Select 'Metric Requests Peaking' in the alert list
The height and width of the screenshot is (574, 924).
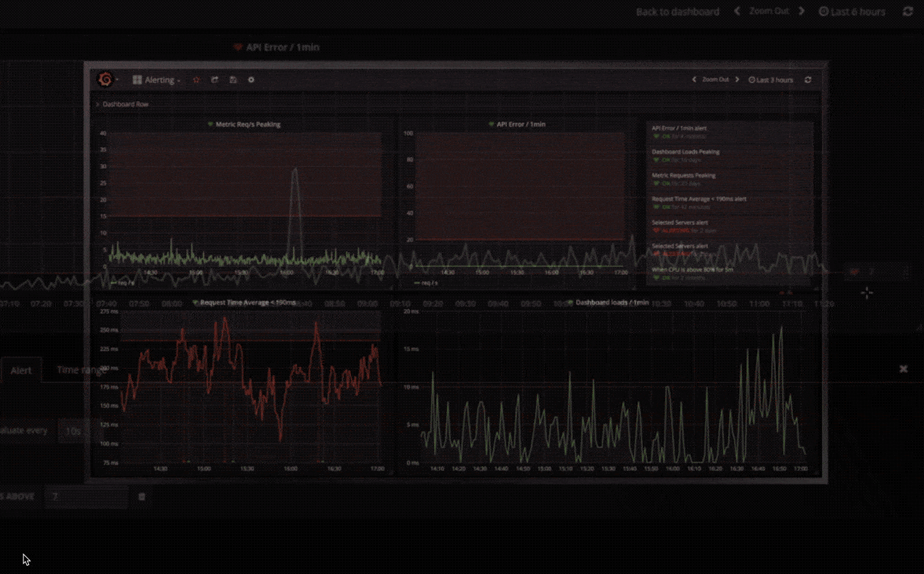coord(684,176)
